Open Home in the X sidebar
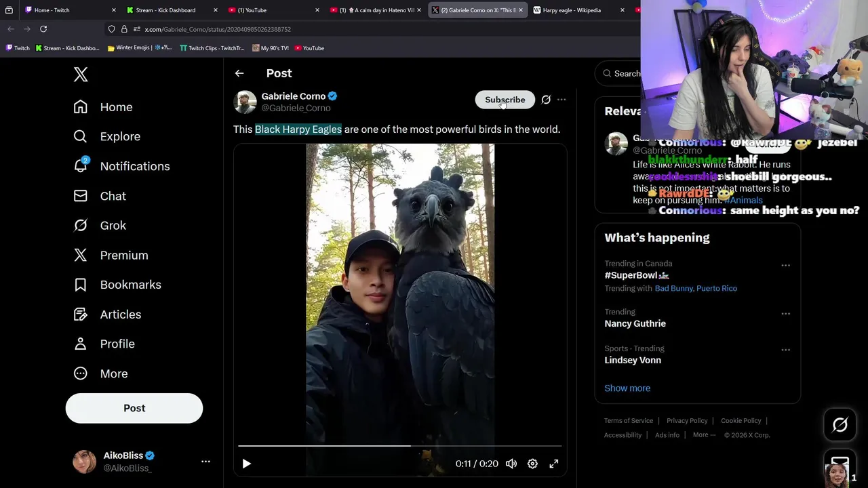 pyautogui.click(x=103, y=107)
